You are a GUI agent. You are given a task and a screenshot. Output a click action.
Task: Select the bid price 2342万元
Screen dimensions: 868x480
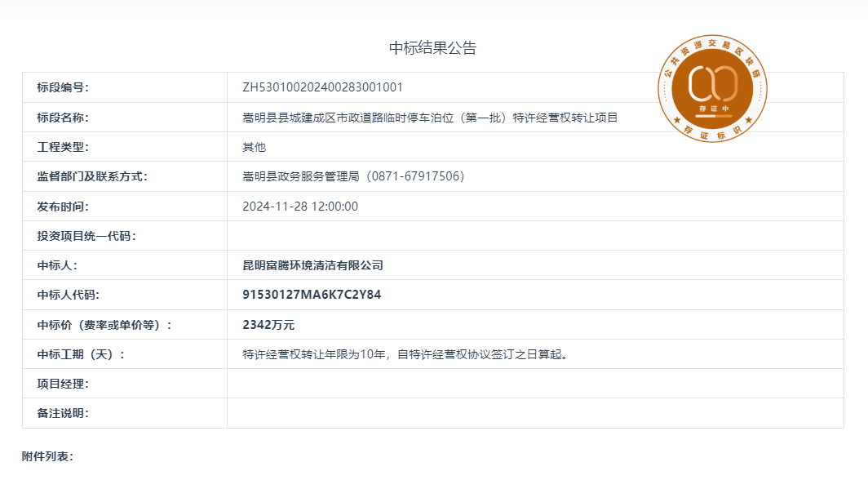[x=268, y=325]
